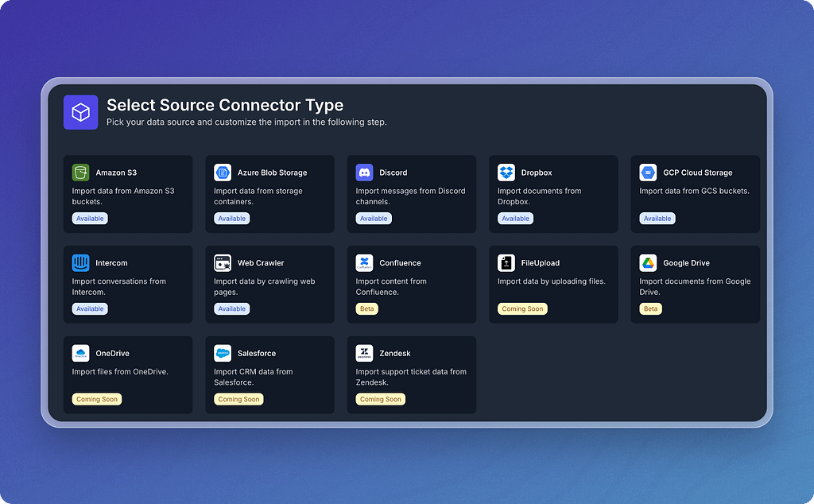
Task: Click 'Import documents from Dropbox' text
Action: (540, 196)
